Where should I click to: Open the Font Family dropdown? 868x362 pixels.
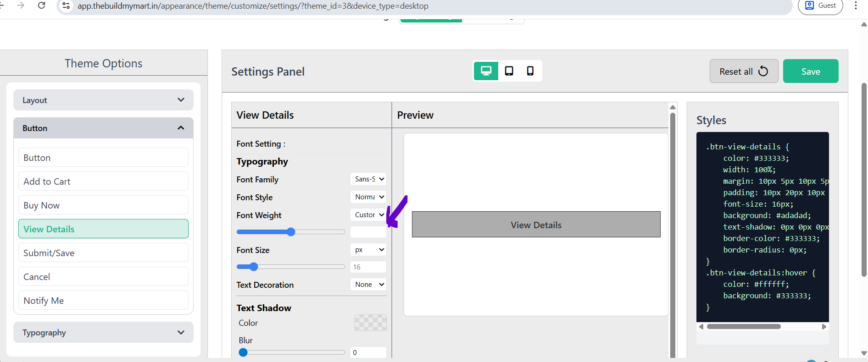[x=368, y=179]
